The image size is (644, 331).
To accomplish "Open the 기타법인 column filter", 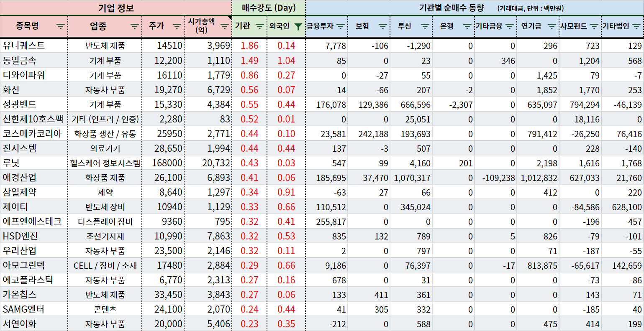I will 636,26.
